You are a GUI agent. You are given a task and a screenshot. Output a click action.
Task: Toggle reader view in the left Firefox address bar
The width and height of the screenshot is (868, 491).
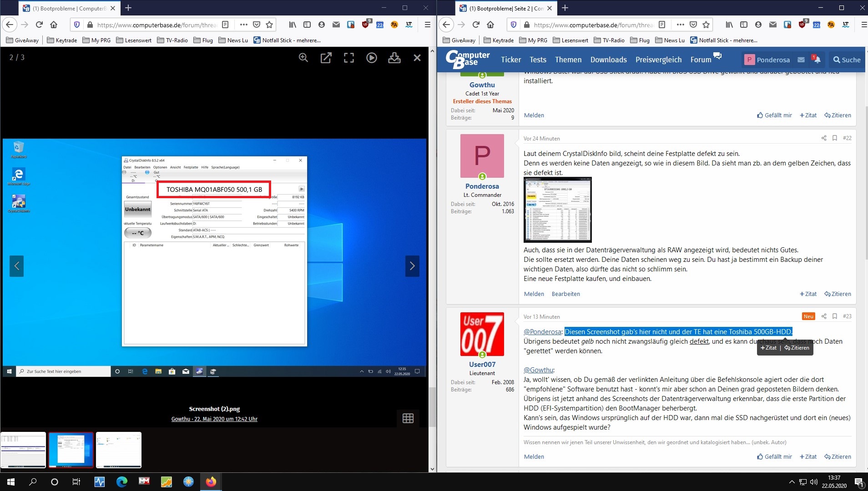coord(225,25)
